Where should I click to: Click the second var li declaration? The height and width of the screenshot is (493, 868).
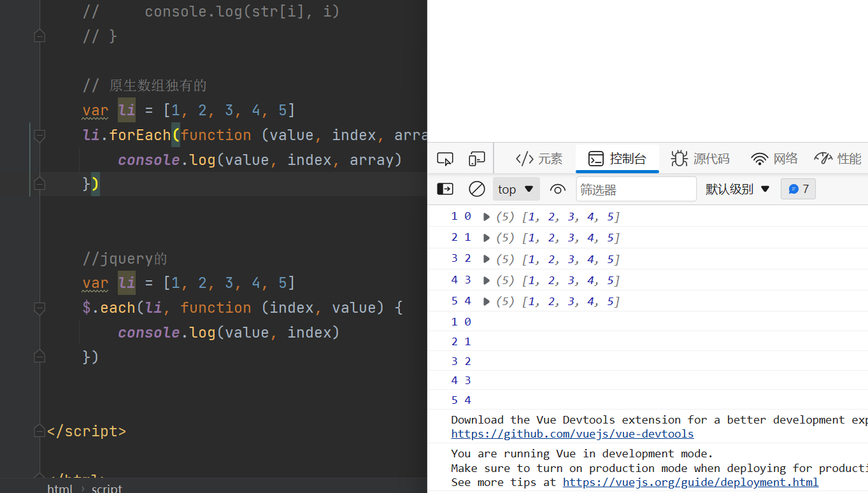[x=189, y=283]
